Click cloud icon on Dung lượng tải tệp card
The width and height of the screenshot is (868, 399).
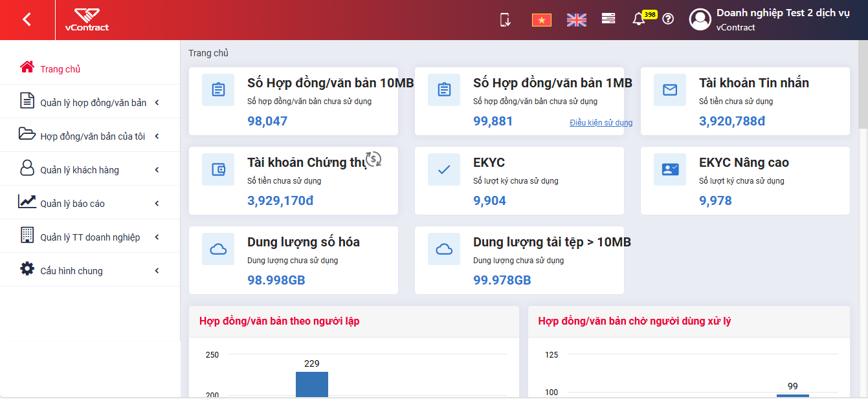coord(444,249)
